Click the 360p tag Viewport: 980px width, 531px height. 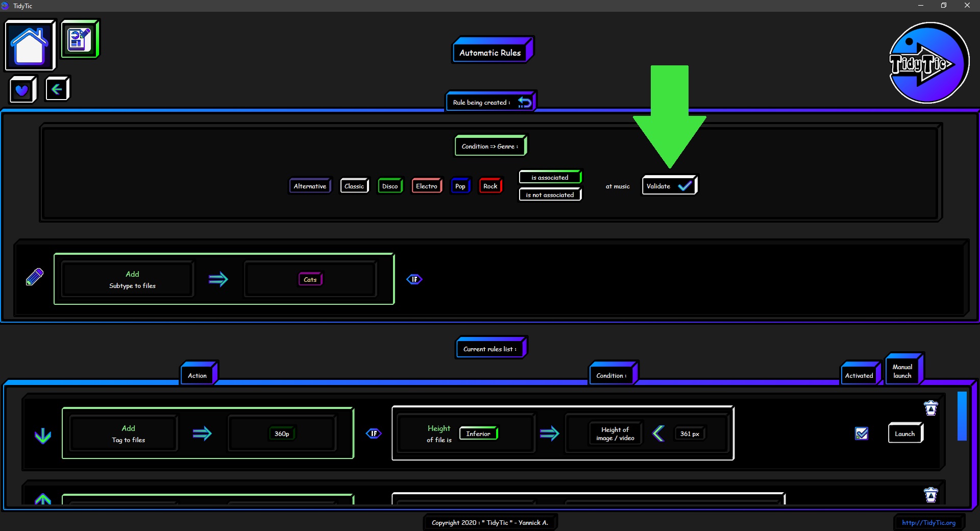(x=282, y=433)
